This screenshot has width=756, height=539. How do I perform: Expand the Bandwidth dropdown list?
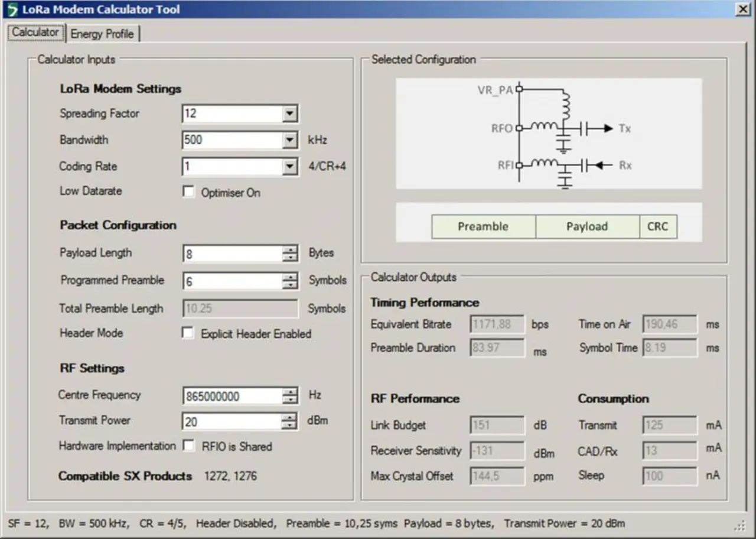click(x=289, y=140)
